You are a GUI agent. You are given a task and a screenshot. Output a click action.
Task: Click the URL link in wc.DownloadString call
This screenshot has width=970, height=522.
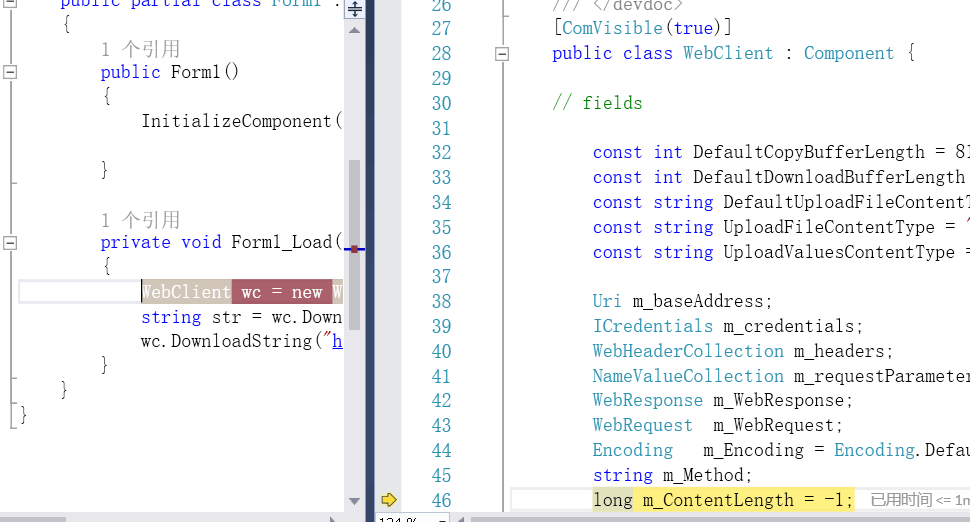coord(337,341)
